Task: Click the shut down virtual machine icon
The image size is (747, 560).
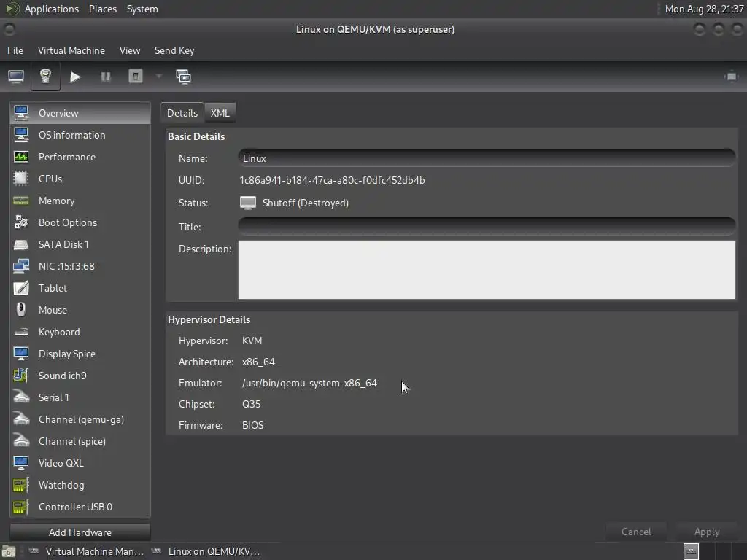Action: click(136, 76)
